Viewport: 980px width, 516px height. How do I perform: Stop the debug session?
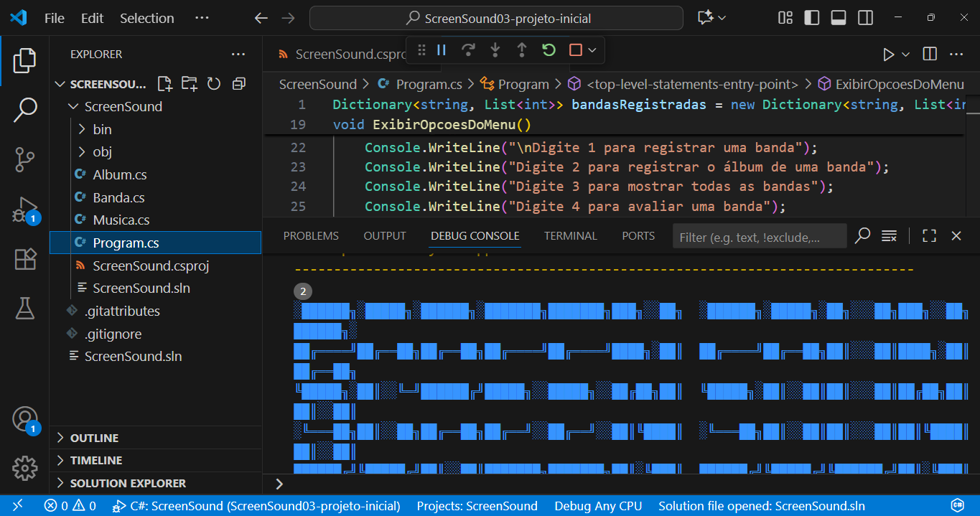pyautogui.click(x=575, y=50)
